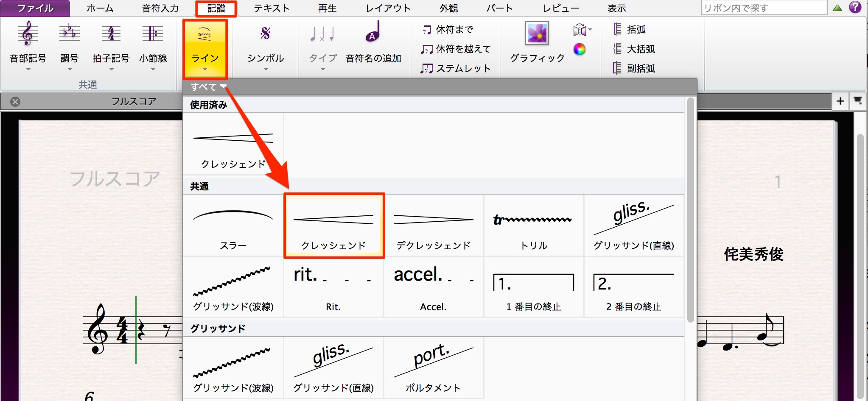Open the テキスト ribbon tab
The width and height of the screenshot is (868, 401).
pos(272,8)
